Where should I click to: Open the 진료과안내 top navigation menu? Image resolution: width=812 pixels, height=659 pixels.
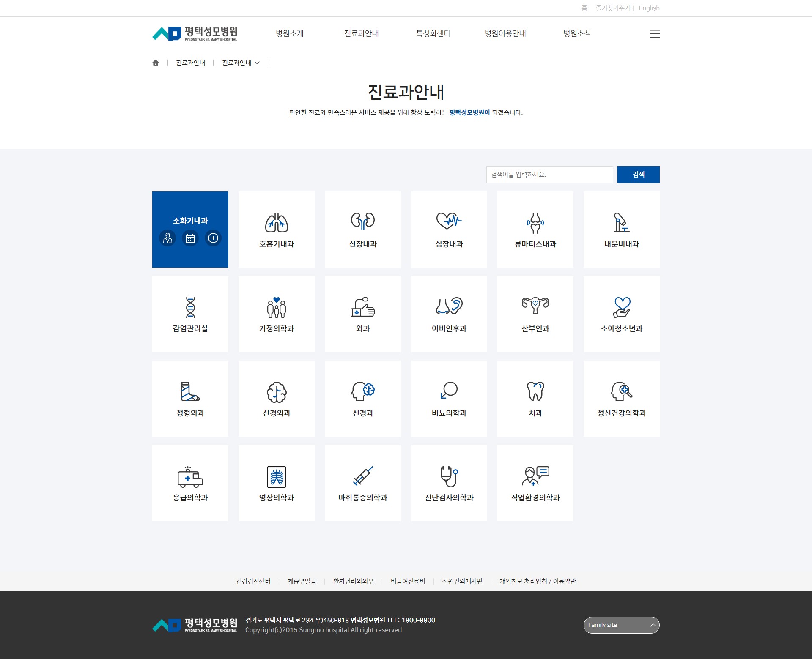point(362,33)
